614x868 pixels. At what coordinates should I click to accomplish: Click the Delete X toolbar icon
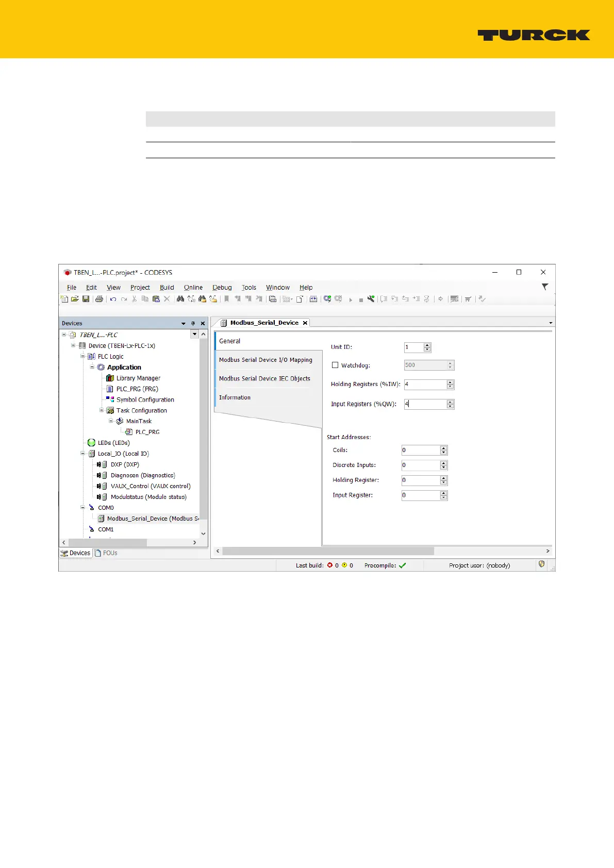pyautogui.click(x=167, y=299)
